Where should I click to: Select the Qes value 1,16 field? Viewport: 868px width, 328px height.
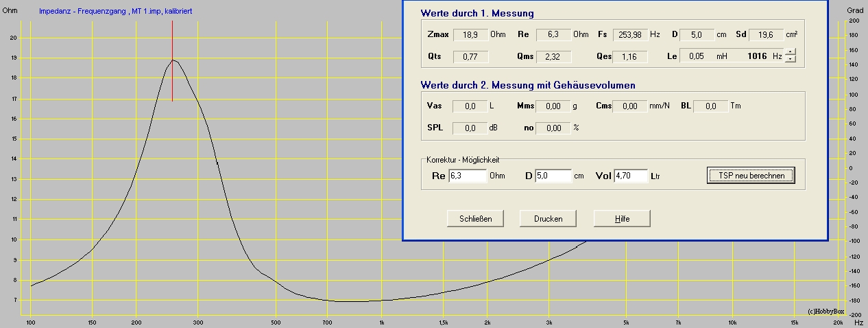630,56
